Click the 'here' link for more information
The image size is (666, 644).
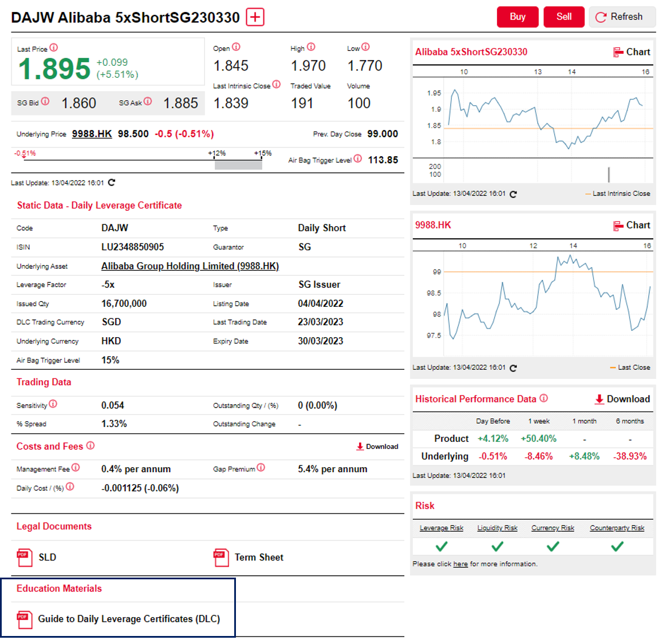click(x=460, y=564)
